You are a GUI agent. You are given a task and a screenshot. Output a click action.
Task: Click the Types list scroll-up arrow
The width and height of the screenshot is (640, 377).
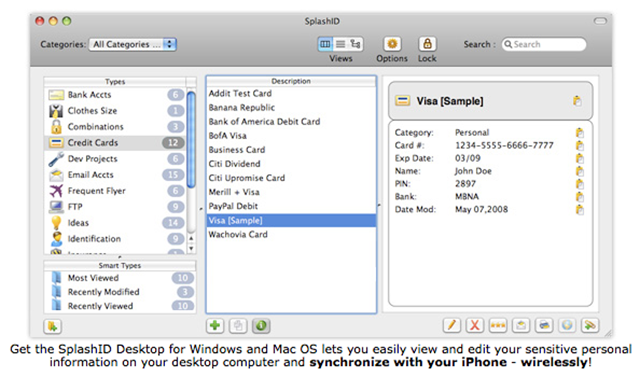tap(191, 238)
